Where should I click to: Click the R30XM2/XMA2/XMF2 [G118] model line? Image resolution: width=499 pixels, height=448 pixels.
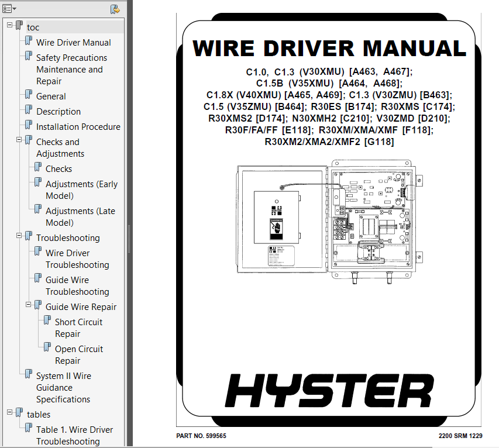pos(329,142)
